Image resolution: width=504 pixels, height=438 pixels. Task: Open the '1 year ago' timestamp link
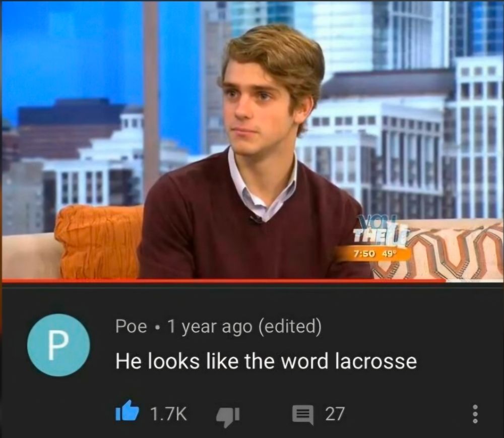[210, 327]
